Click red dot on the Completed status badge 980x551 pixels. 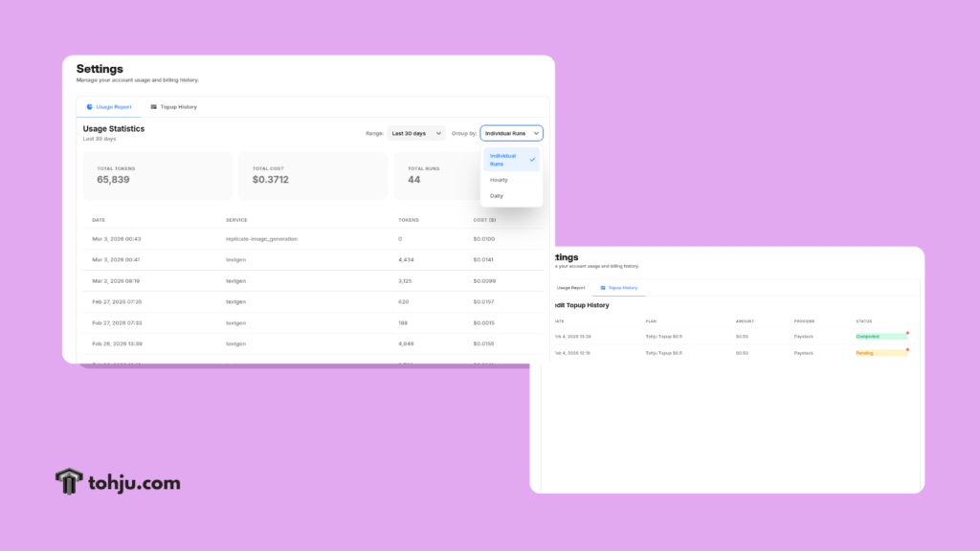coord(907,333)
